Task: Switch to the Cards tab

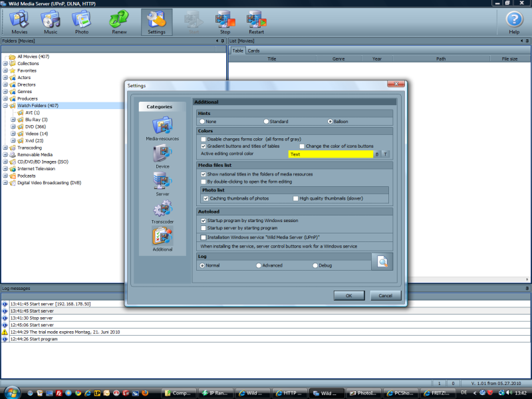Action: 253,51
